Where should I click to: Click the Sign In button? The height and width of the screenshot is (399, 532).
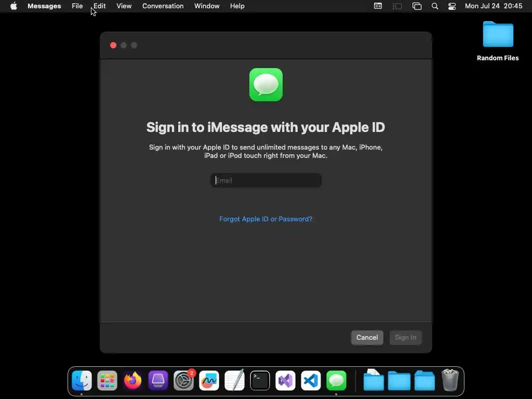(405, 338)
